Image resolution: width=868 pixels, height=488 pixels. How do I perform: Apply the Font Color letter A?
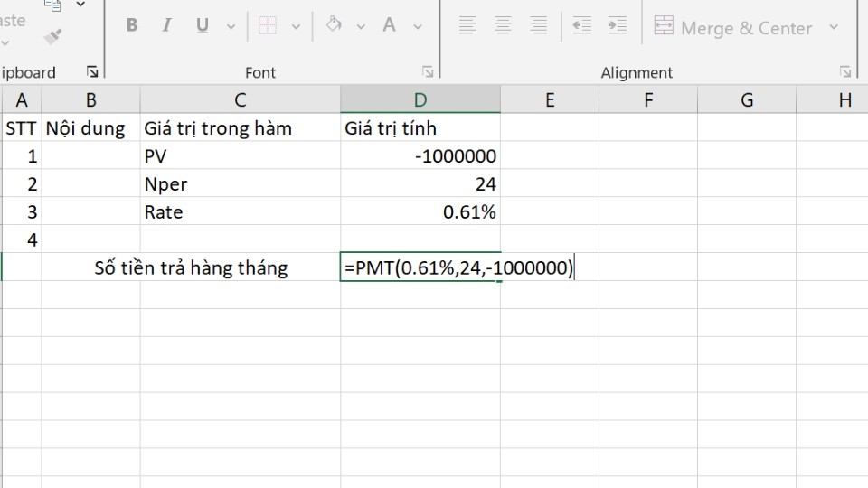(389, 25)
